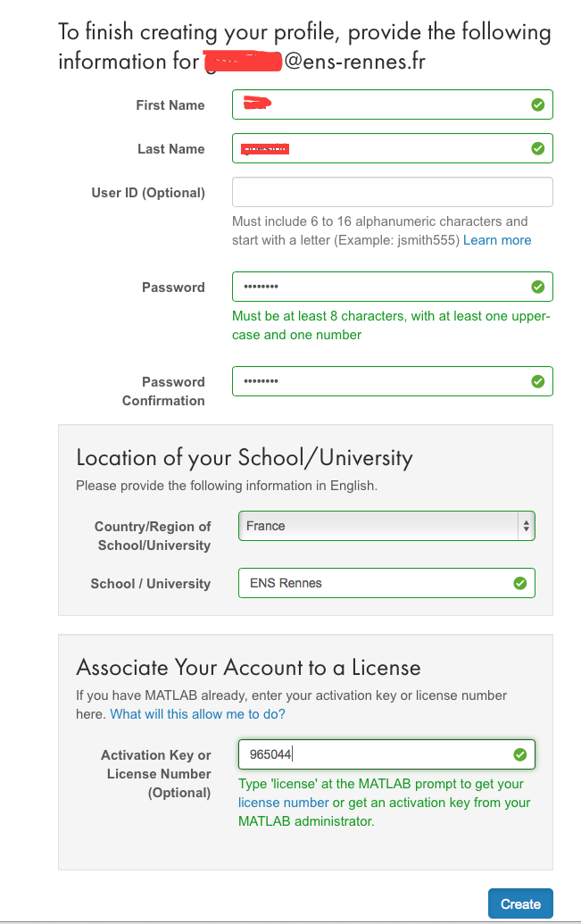This screenshot has width=581, height=924.
Task: Click the green checkmark in Last Name field
Action: [x=537, y=149]
